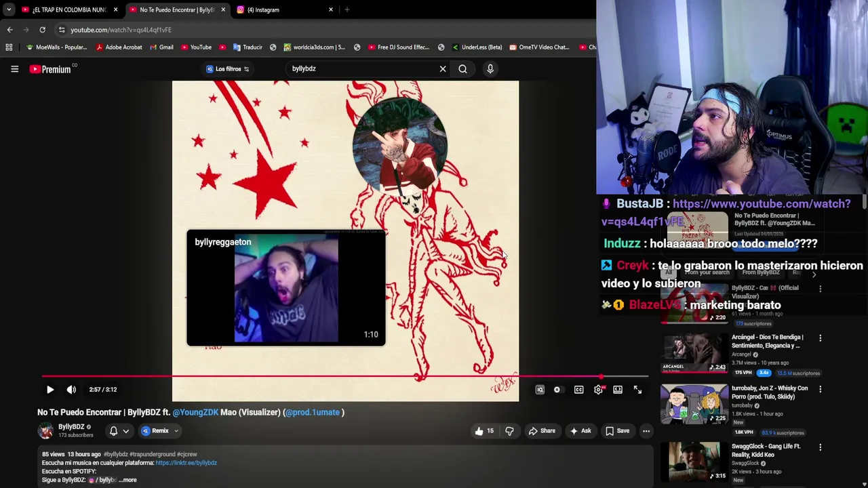Open the UnderLess (Beta) bookmark
The width and height of the screenshot is (868, 488).
(477, 47)
